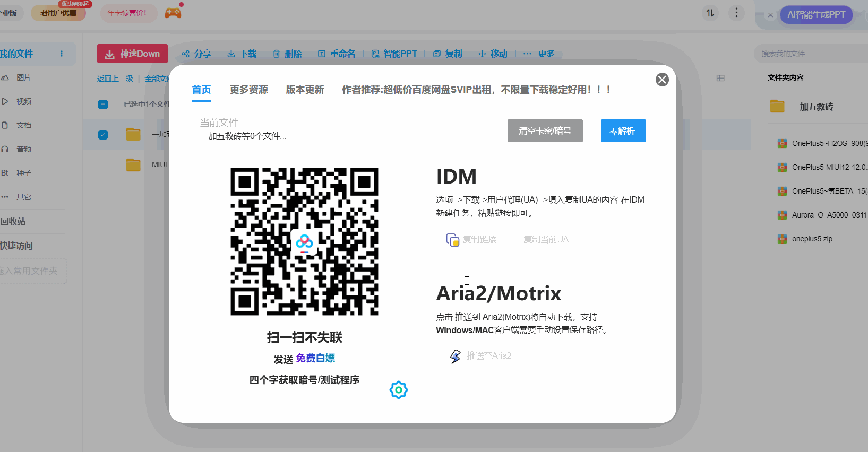Select 文档 in the sidebar
The image size is (868, 452).
click(x=24, y=125)
